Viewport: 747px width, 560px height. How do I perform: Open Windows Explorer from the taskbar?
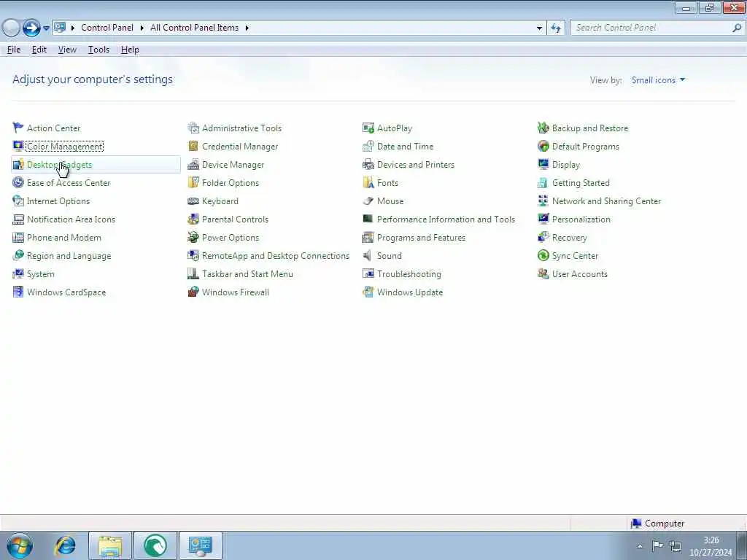coord(110,545)
